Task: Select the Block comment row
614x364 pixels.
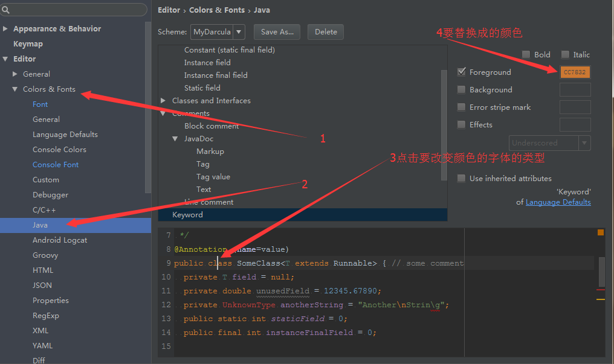Action: coord(212,126)
